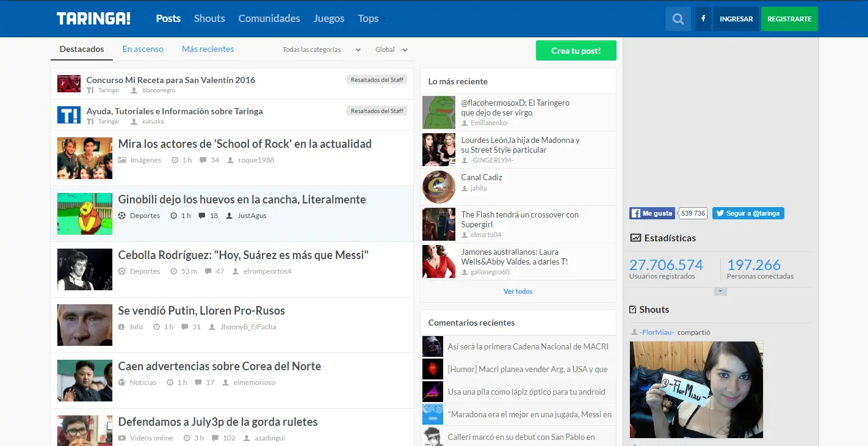Click the INGRESAR button
The width and height of the screenshot is (868, 446).
tap(736, 19)
